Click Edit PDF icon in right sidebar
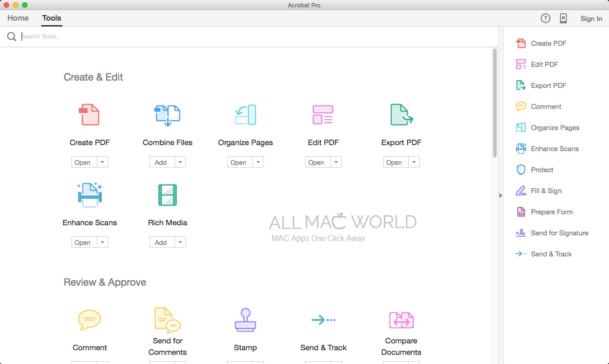The width and height of the screenshot is (609, 364). pos(521,65)
